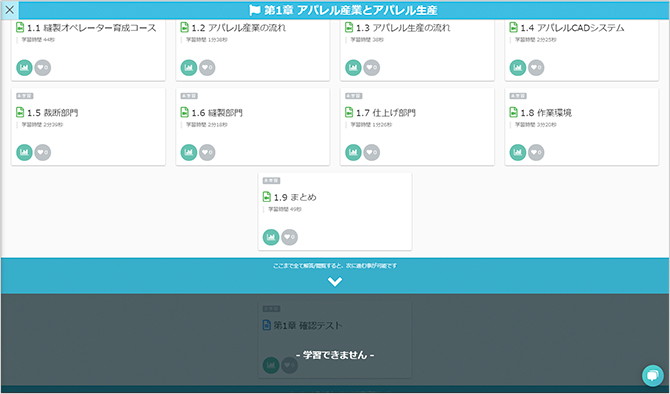Open lesson 1.5 裁断部門 title
Screen dimensions: 670x394
pos(53,113)
